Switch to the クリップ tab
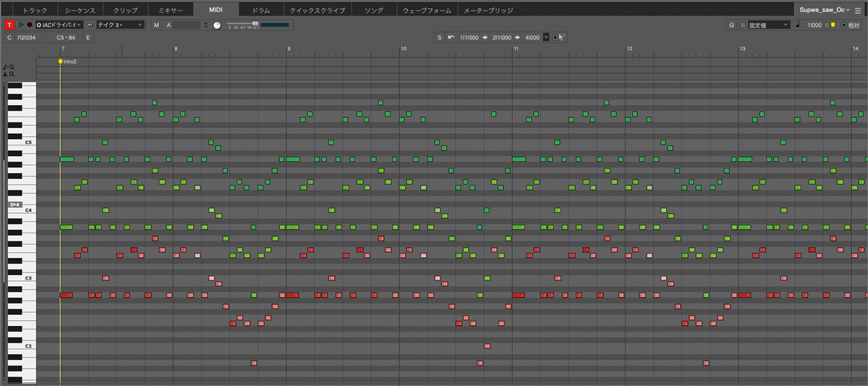This screenshot has width=868, height=386. pyautogui.click(x=124, y=11)
